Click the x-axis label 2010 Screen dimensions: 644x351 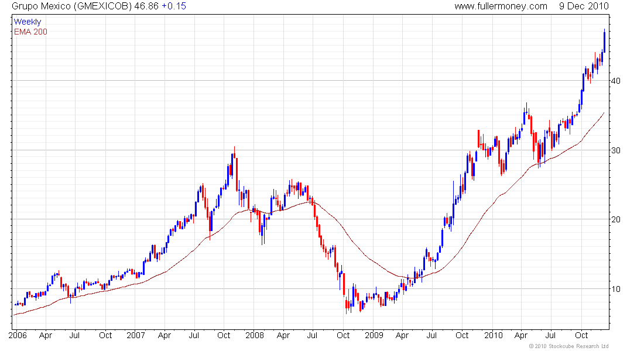pos(494,335)
